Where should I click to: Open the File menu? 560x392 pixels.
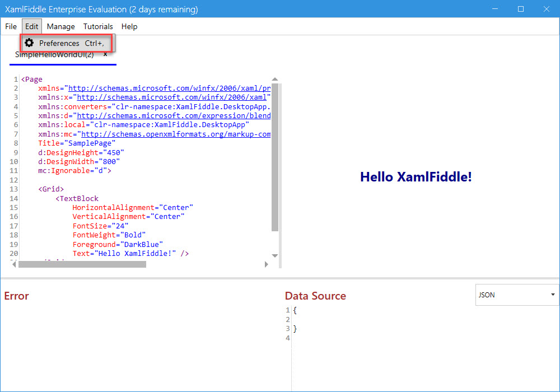(x=11, y=26)
